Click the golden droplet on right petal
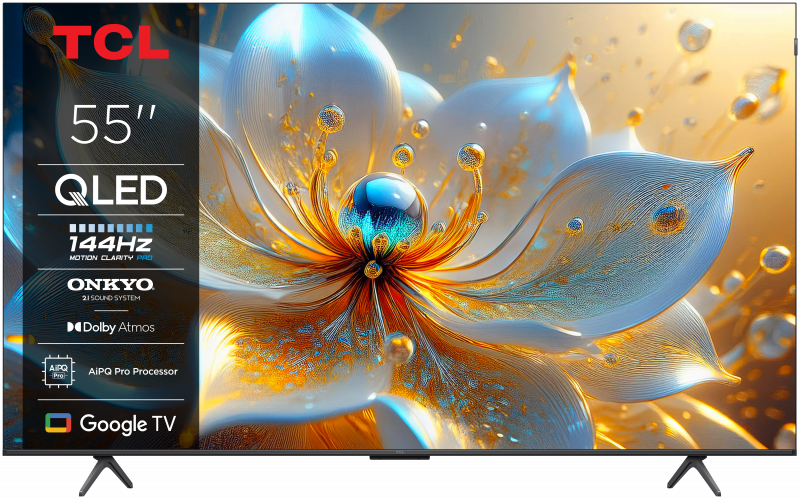Viewport: 800px width, 499px height. 667,217
